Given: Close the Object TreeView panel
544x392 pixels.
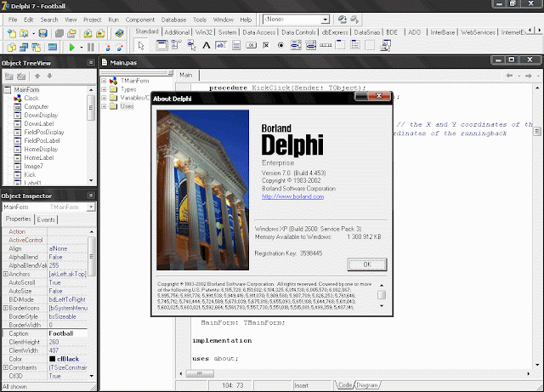Looking at the screenshot, I should (x=91, y=63).
